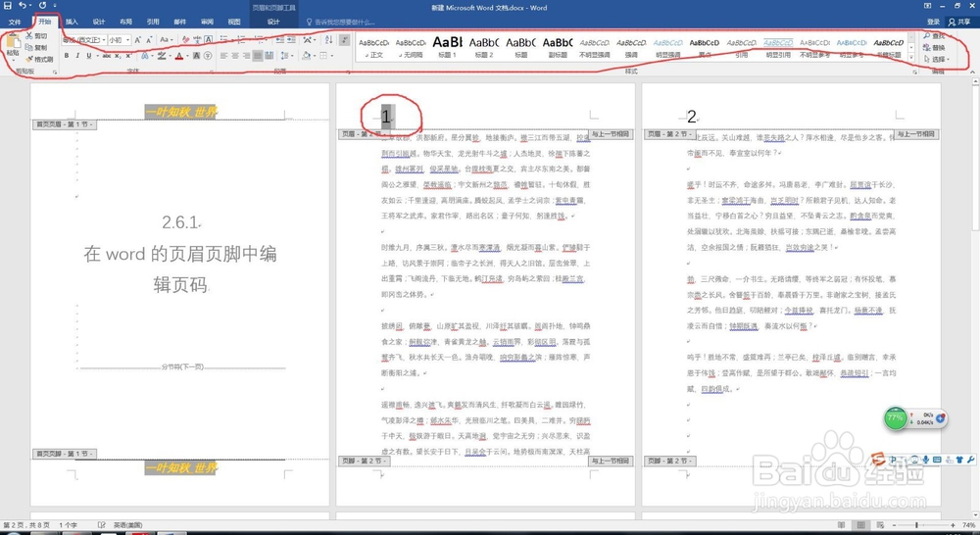The width and height of the screenshot is (980, 535).
Task: Apply distributed alignment
Action: (x=269, y=56)
